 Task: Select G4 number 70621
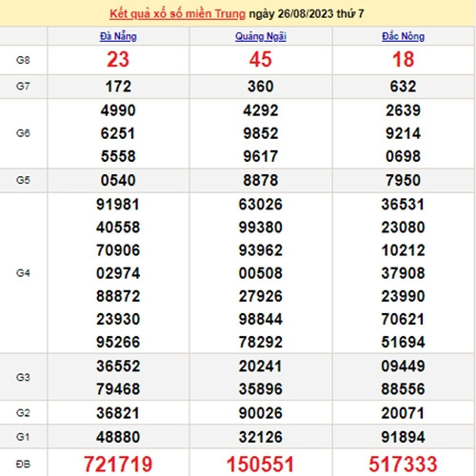(403, 319)
